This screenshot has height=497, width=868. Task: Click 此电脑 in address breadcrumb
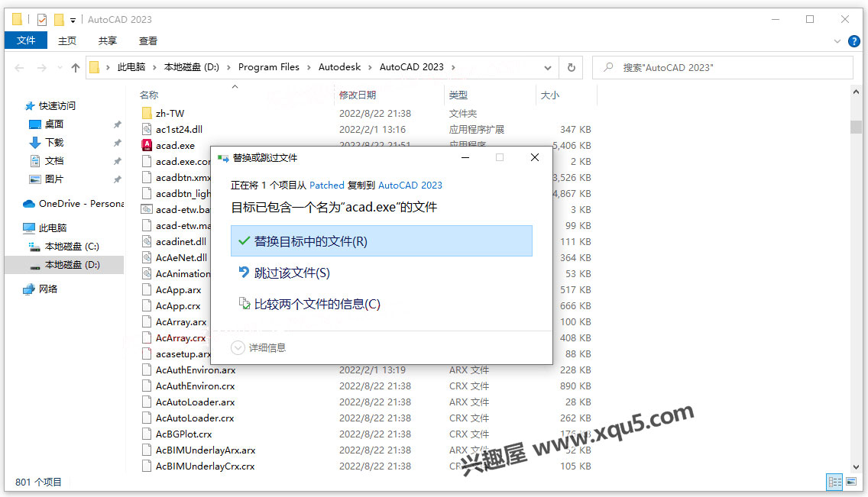pyautogui.click(x=131, y=67)
